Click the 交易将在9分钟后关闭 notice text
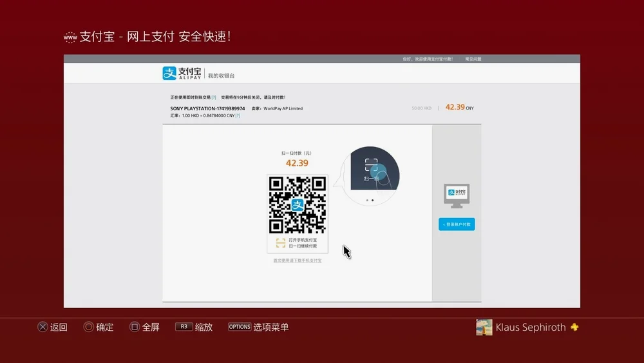Screen dimensions: 644x363 pos(253,97)
